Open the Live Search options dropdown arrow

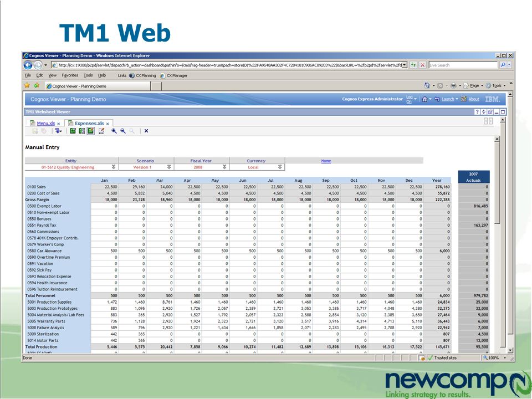pos(509,65)
